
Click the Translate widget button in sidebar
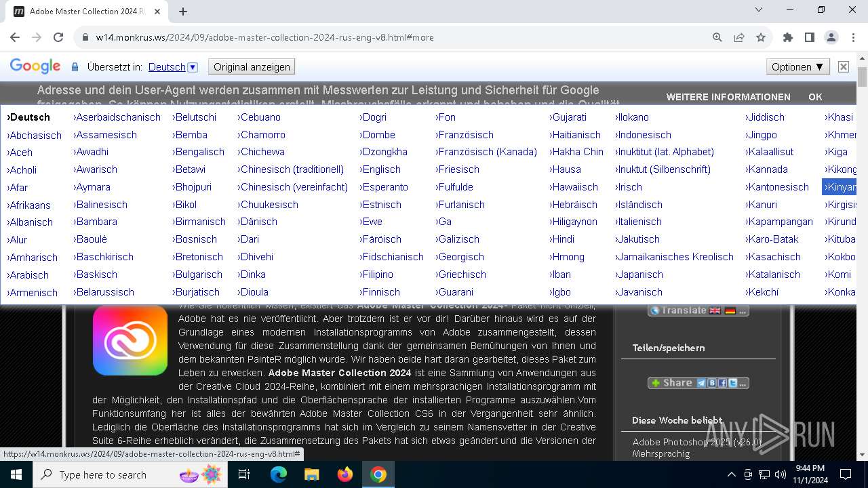click(698, 310)
